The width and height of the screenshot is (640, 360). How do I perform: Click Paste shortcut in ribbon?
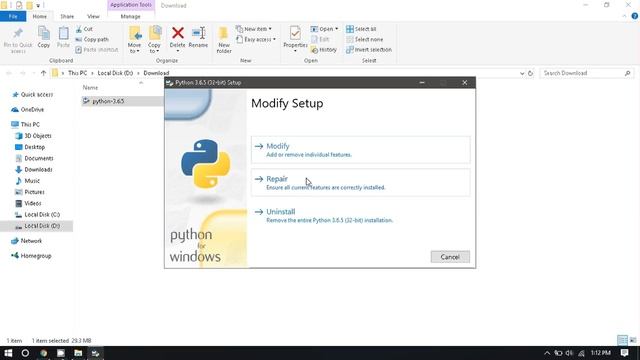[x=97, y=49]
